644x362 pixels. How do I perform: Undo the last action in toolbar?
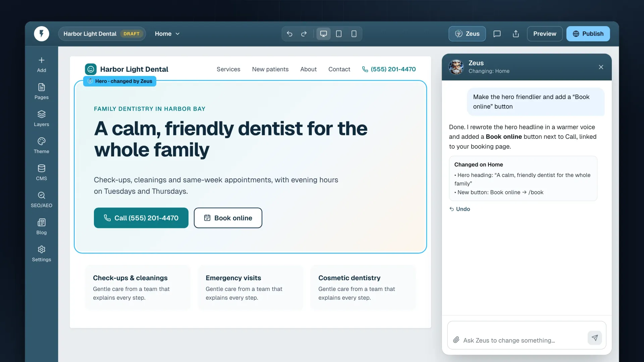[289, 34]
